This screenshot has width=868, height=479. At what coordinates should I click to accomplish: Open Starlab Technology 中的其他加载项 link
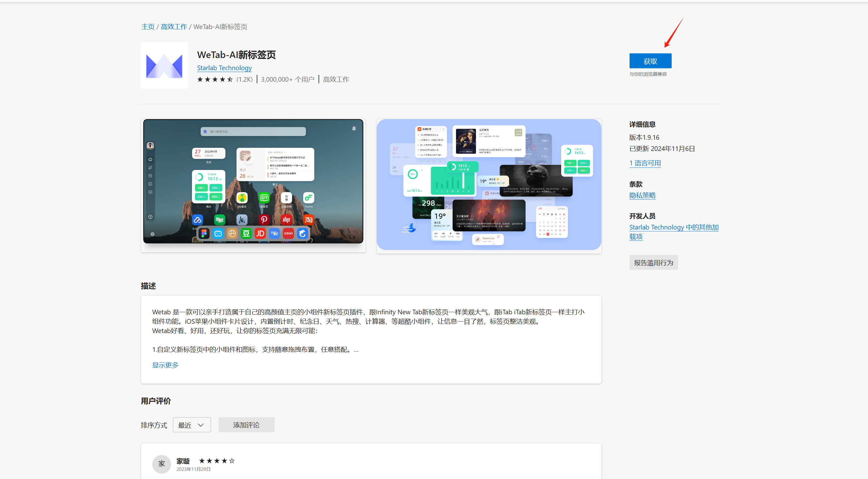click(673, 228)
